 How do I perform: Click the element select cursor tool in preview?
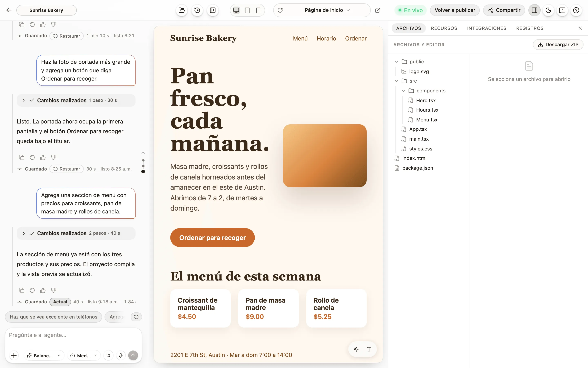pyautogui.click(x=356, y=349)
